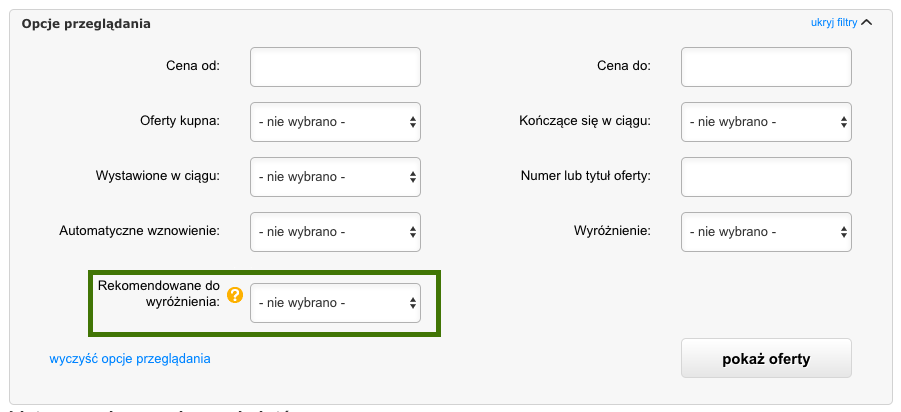The height and width of the screenshot is (412, 901).
Task: Click the 'Cena do:' label
Action: 624,66
